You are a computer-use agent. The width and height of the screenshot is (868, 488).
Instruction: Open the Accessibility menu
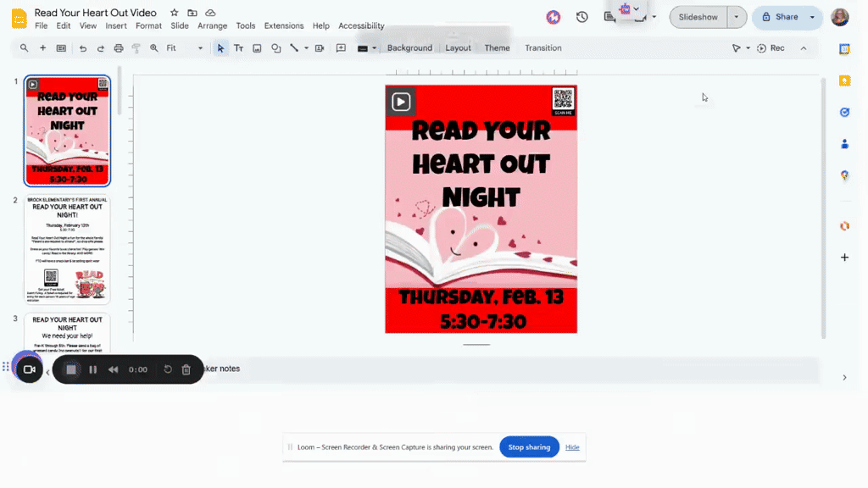[x=361, y=25]
